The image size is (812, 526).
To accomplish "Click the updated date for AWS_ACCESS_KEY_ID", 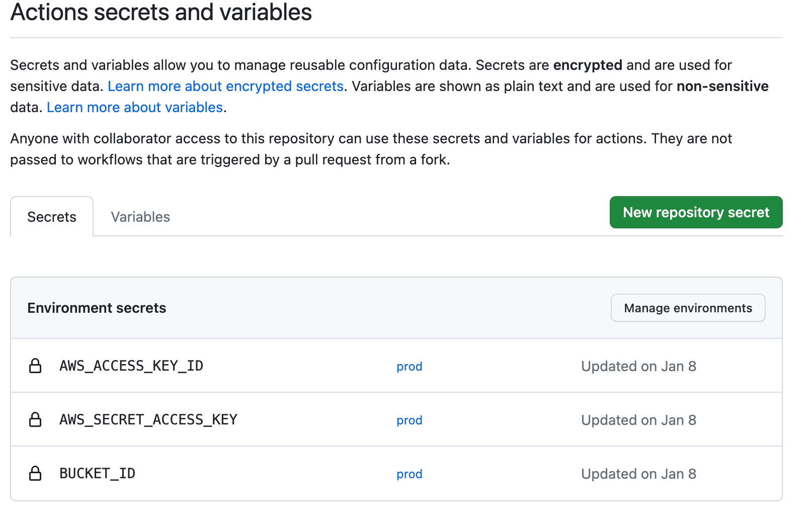I will tap(638, 366).
